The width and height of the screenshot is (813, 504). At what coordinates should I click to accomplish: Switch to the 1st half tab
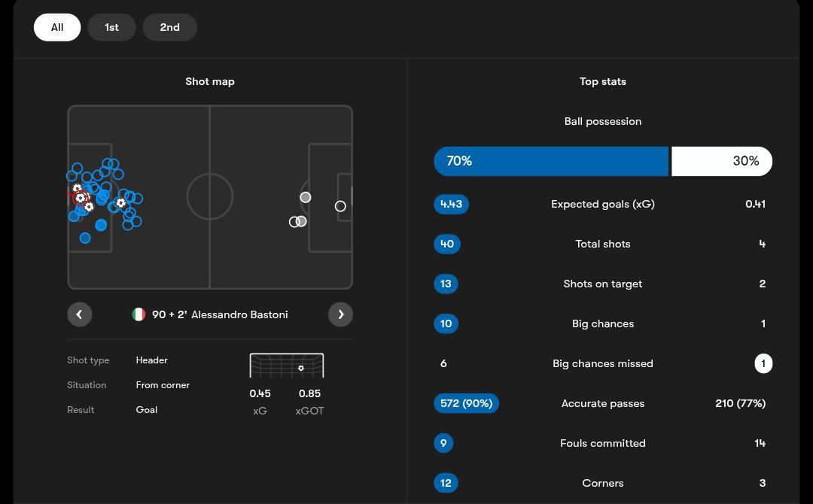click(x=111, y=28)
